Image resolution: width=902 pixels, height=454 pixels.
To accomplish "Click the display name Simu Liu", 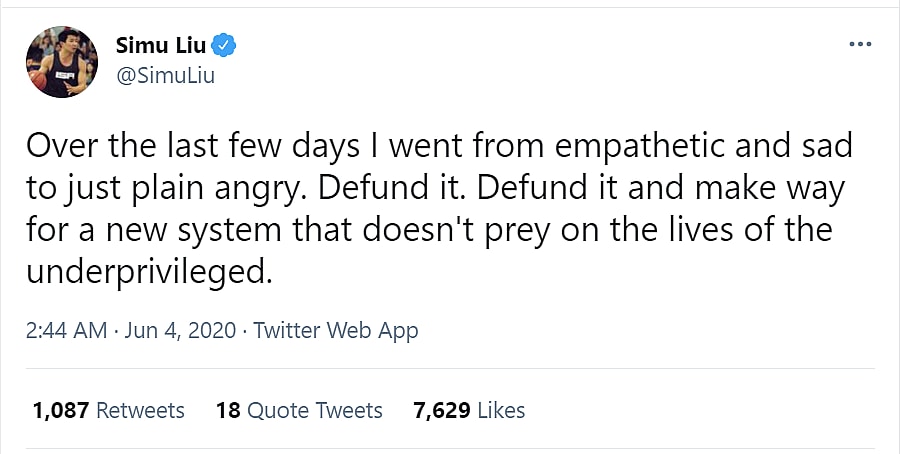I will [160, 45].
